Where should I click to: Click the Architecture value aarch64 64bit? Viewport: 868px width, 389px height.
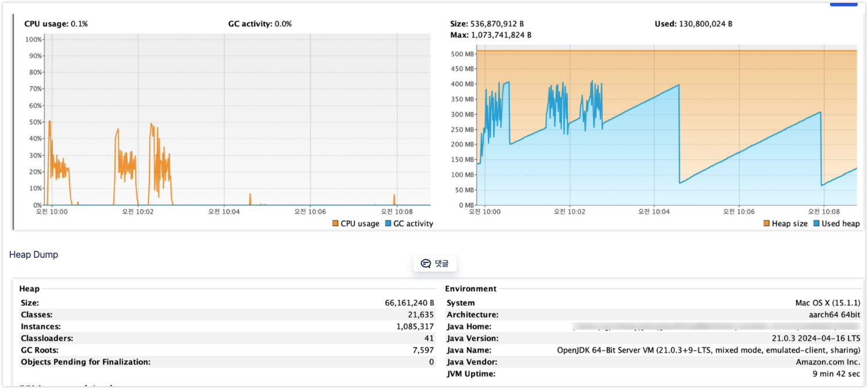pyautogui.click(x=835, y=315)
